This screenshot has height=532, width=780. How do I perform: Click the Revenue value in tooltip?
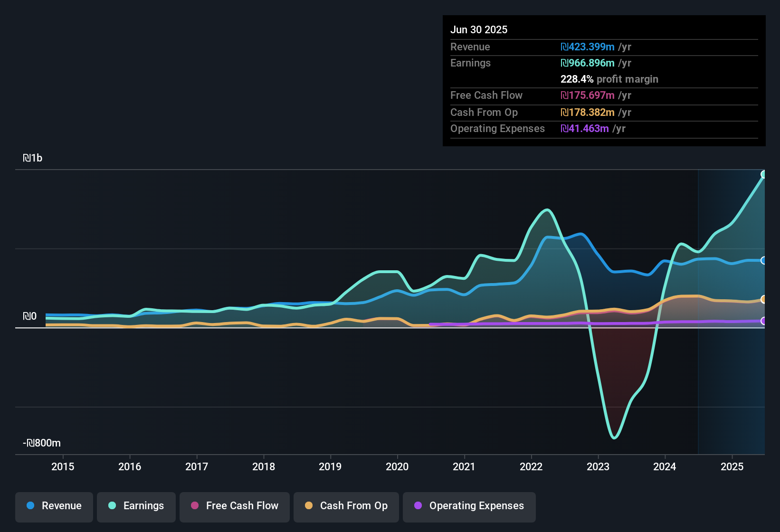[x=587, y=47]
